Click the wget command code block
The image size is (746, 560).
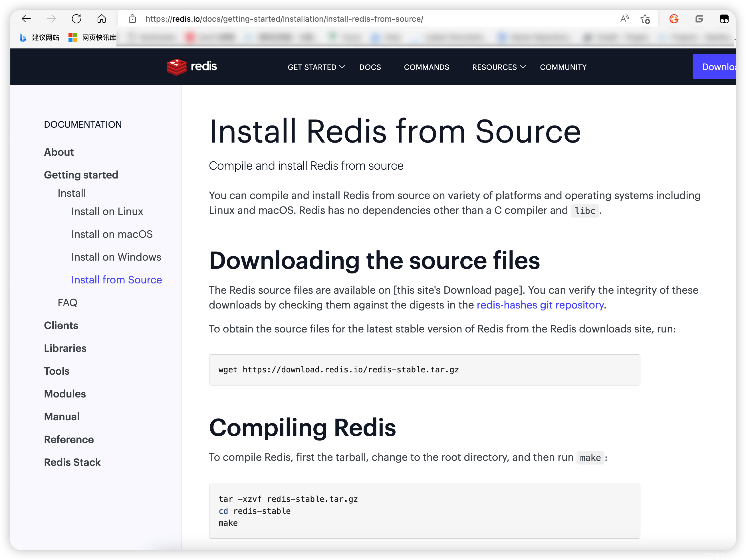click(x=424, y=370)
